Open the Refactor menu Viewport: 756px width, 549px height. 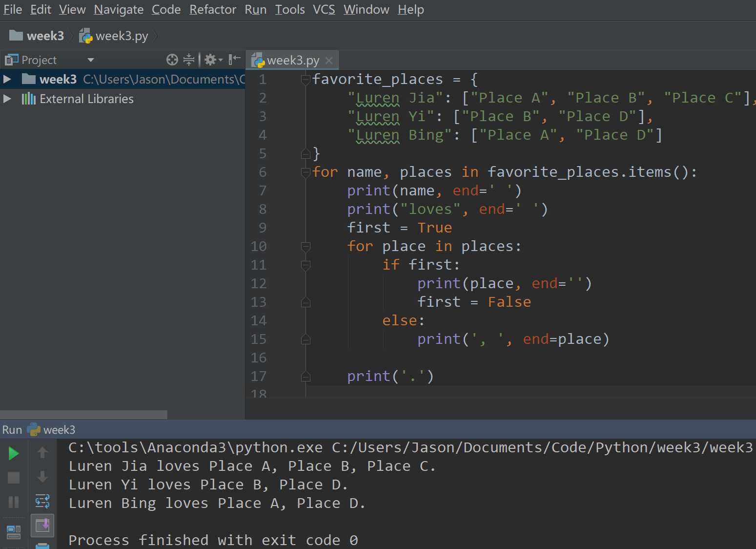[x=213, y=9]
